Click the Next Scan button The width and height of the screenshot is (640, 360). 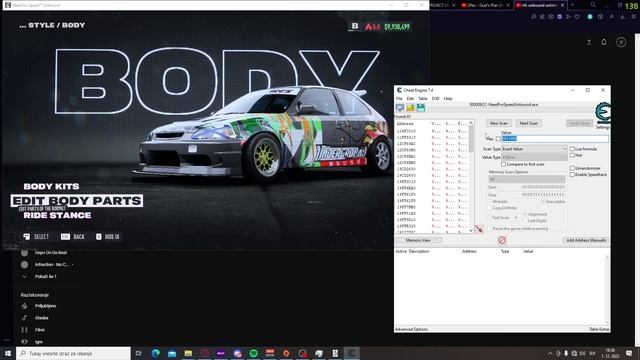click(529, 123)
